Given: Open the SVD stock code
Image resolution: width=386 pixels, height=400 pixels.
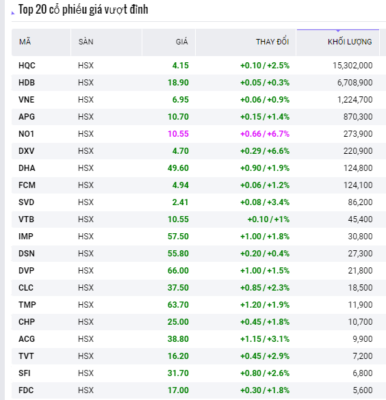Looking at the screenshot, I should (x=26, y=202).
